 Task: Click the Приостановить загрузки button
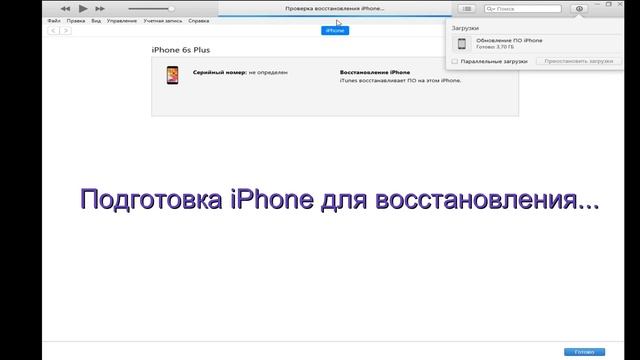(x=579, y=61)
